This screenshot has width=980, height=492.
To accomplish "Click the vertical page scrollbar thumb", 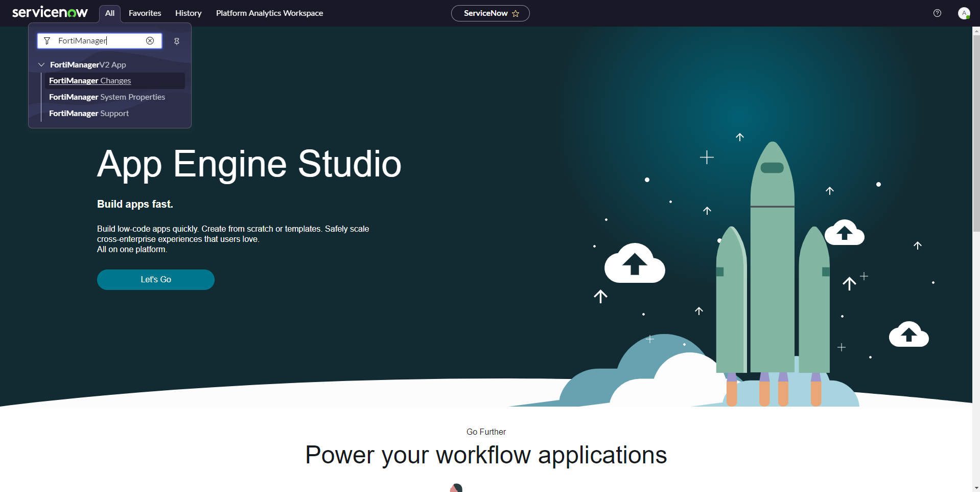I will click(x=976, y=133).
